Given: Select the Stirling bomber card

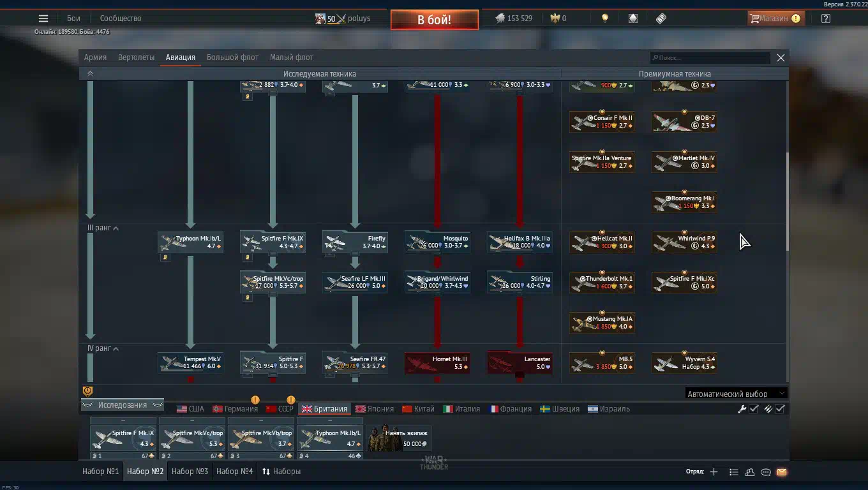Looking at the screenshot, I should 520,283.
